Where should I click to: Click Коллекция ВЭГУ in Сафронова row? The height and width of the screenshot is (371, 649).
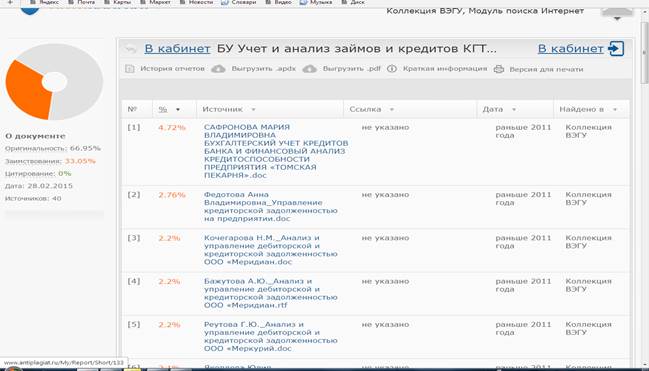click(x=588, y=131)
